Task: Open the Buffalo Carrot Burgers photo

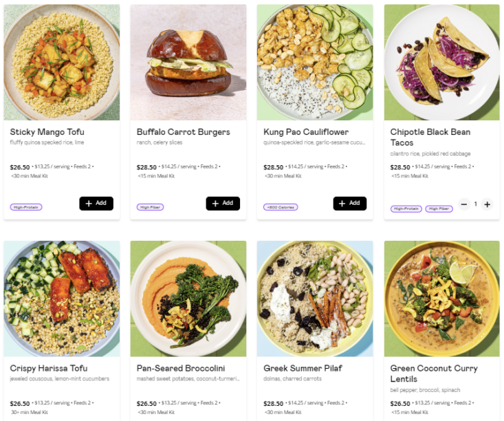Action: pyautogui.click(x=188, y=63)
